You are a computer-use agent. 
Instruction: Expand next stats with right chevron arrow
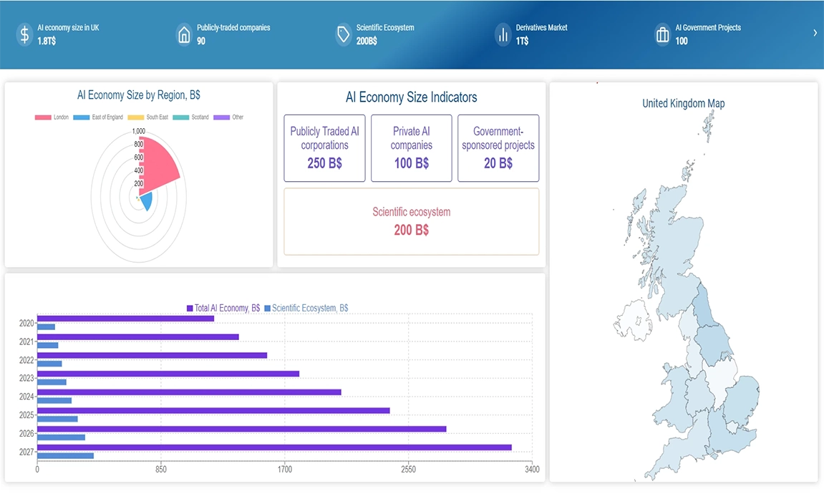tap(815, 33)
